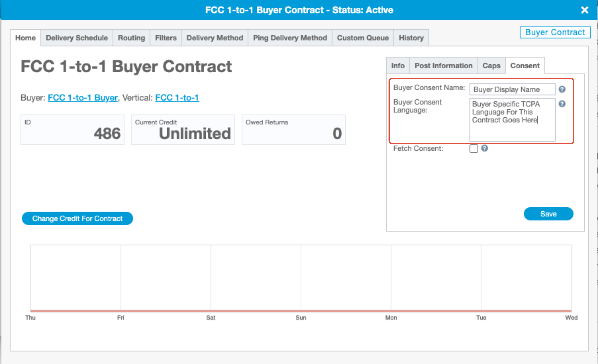Switch to the Home tab
Image resolution: width=598 pixels, height=364 pixels.
pos(25,38)
